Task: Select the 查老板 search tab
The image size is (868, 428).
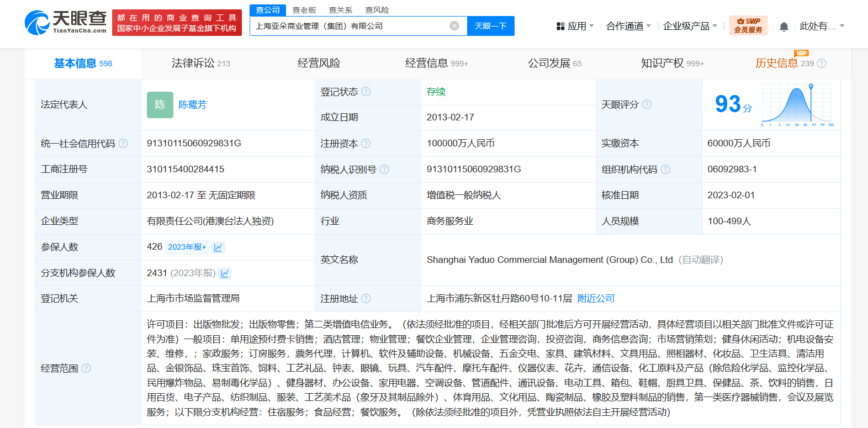Action: (304, 10)
